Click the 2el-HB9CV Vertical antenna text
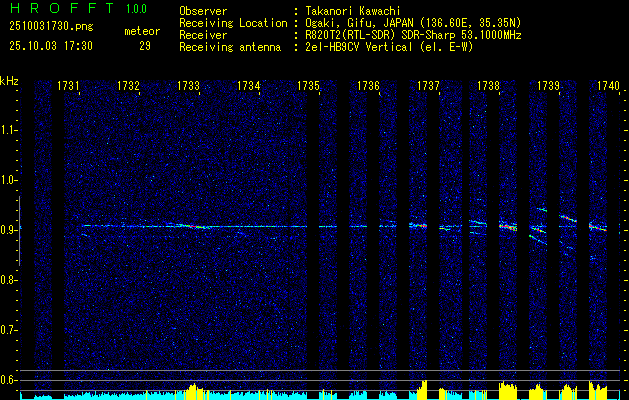Viewport: 629px width, 400px height. (x=389, y=47)
